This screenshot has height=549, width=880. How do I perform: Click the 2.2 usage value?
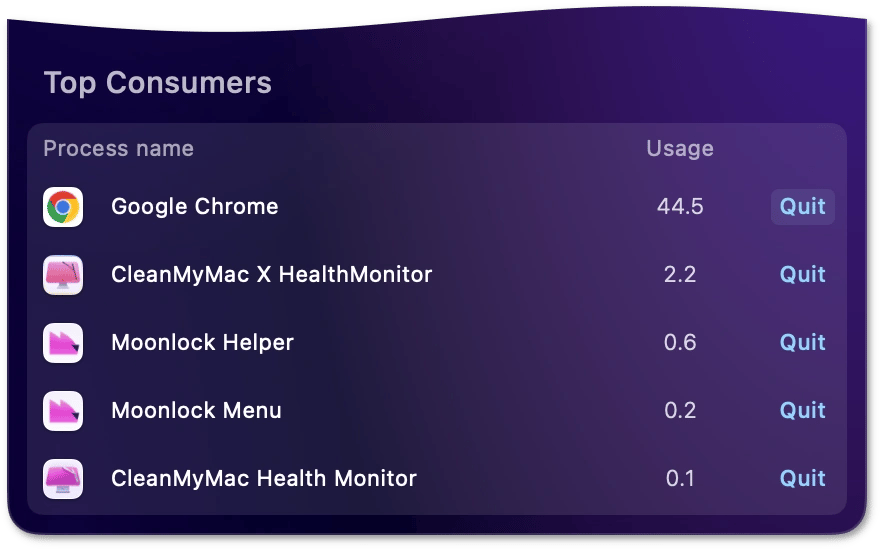pos(680,274)
